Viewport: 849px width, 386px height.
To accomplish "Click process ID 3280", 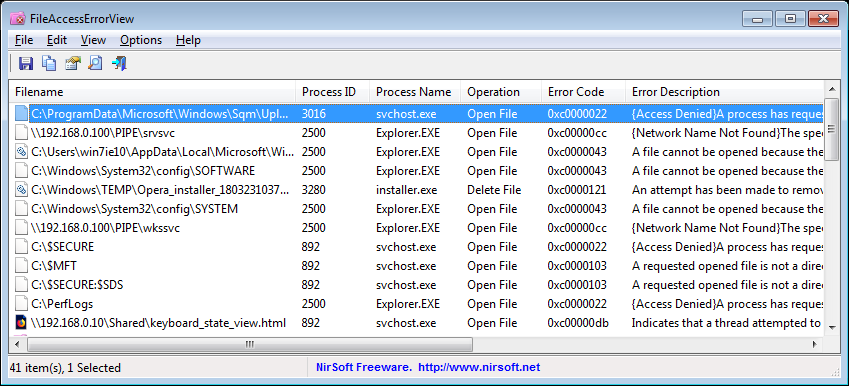I will pyautogui.click(x=314, y=190).
